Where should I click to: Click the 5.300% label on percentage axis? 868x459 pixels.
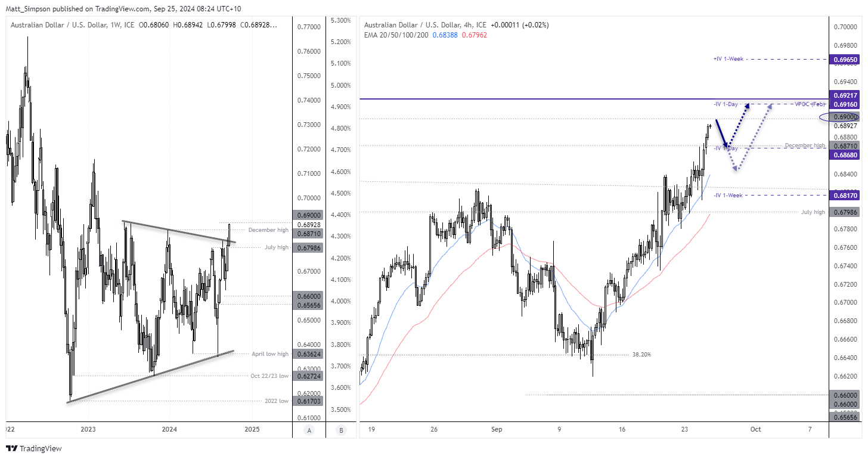coord(340,20)
